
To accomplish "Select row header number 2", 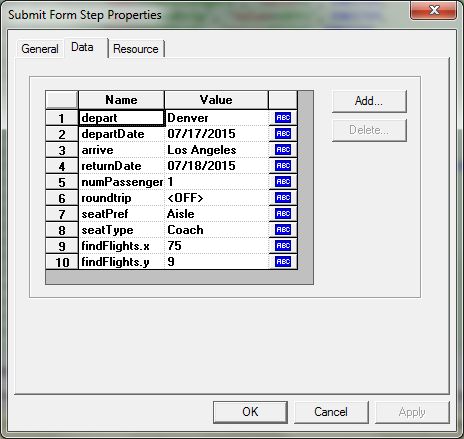I will [x=62, y=134].
